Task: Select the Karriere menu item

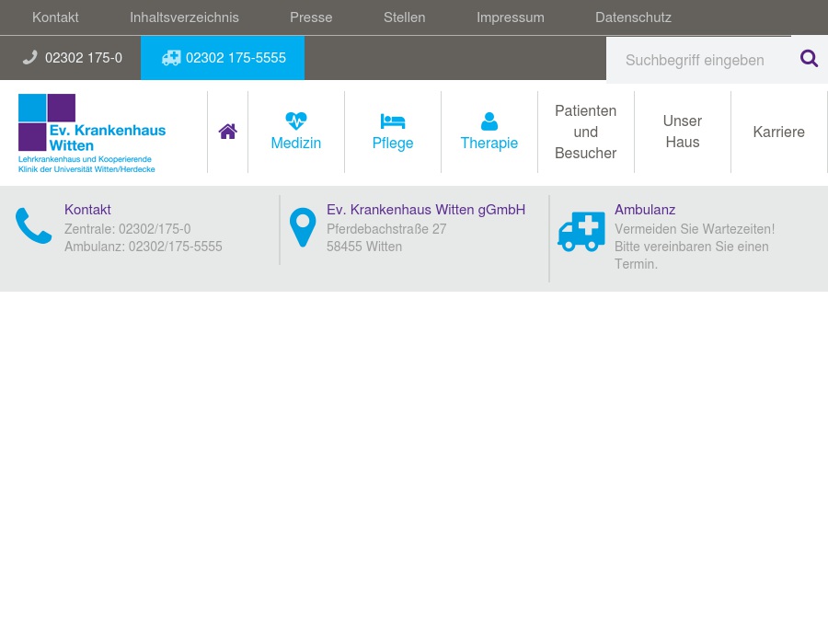Action: [x=778, y=132]
